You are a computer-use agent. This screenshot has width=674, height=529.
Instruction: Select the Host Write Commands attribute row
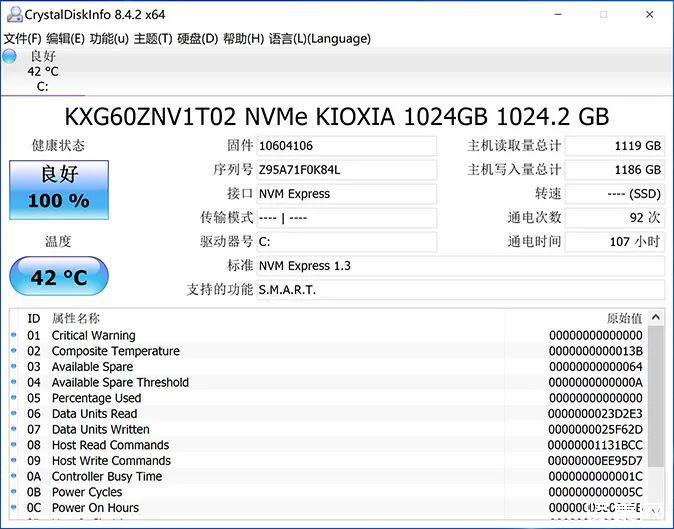click(x=328, y=461)
